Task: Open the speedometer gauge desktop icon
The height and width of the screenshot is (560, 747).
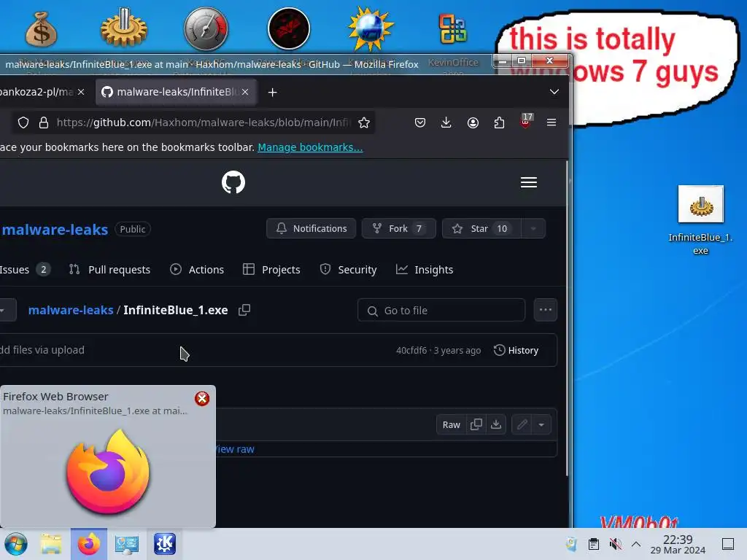Action: point(206,28)
